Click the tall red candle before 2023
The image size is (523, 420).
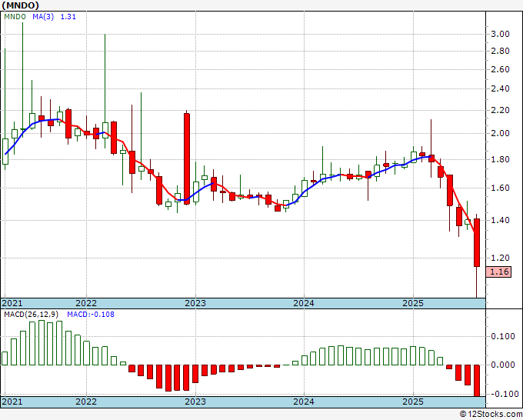tap(187, 158)
